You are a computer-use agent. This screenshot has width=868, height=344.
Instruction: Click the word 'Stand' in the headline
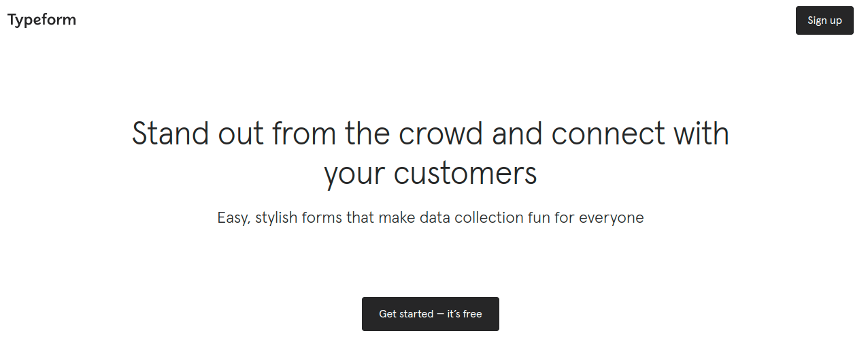point(170,133)
